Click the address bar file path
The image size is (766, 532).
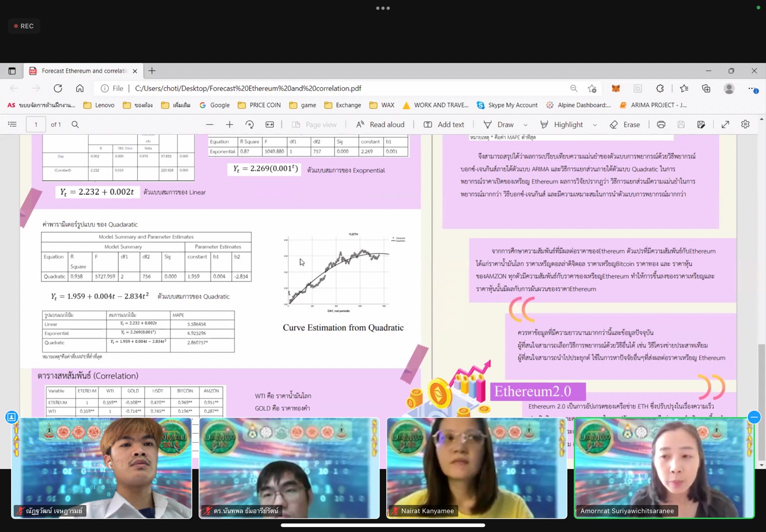click(x=248, y=88)
